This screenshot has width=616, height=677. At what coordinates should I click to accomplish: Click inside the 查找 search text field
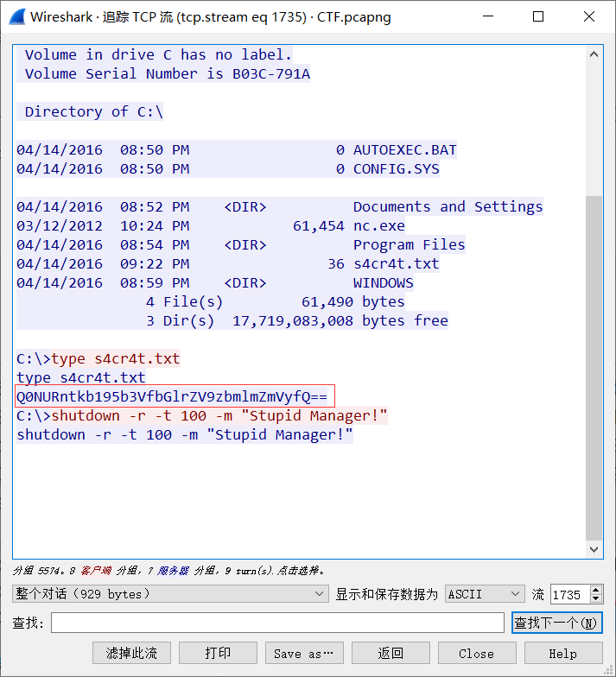coord(278,623)
